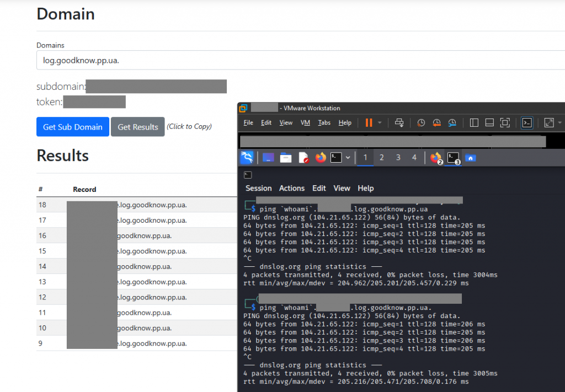565x392 pixels.
Task: Switch to workspace 2 in Kali panel
Action: tap(382, 158)
